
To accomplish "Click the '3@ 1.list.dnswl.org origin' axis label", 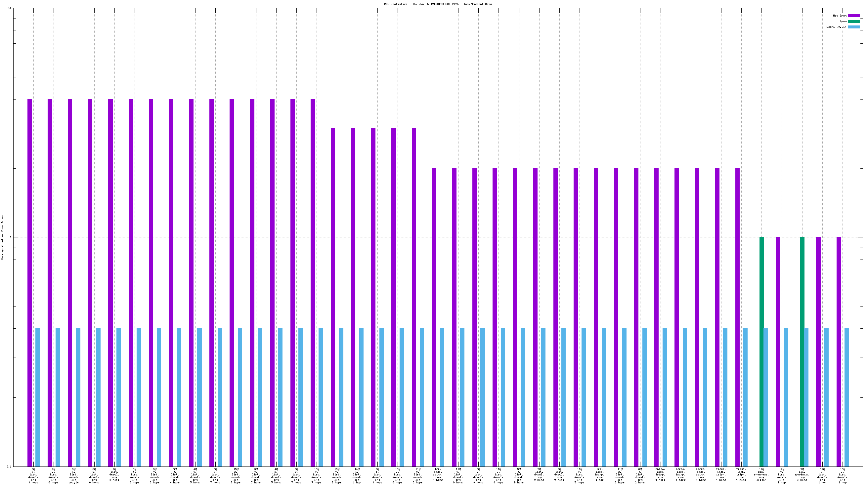I will coord(73,475).
